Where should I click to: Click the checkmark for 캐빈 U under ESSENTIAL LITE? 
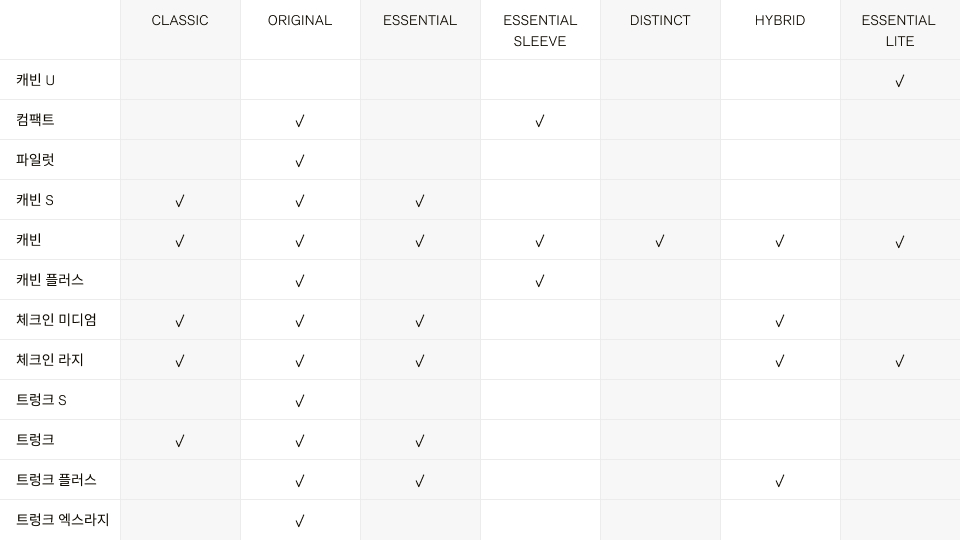pyautogui.click(x=899, y=81)
